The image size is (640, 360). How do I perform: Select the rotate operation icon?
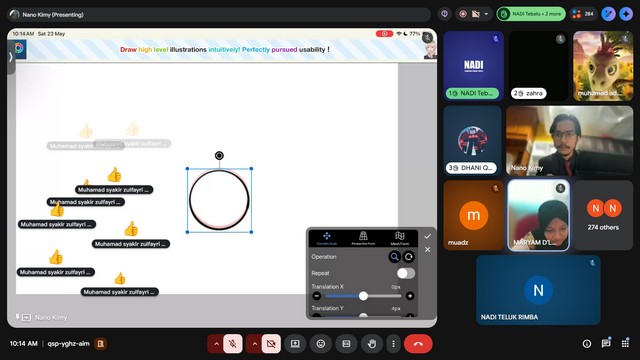[409, 257]
